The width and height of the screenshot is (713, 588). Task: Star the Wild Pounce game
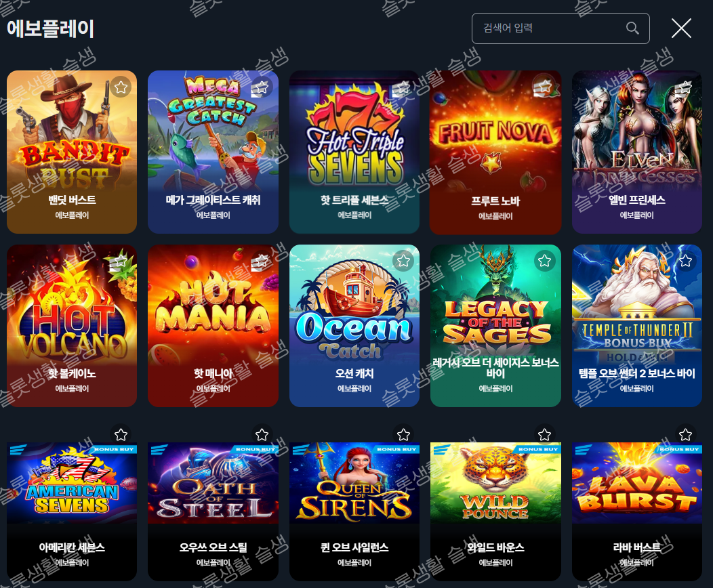pyautogui.click(x=545, y=435)
